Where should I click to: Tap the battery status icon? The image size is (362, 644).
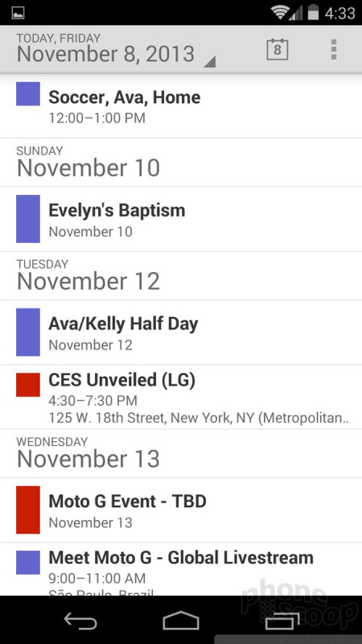pyautogui.click(x=313, y=12)
